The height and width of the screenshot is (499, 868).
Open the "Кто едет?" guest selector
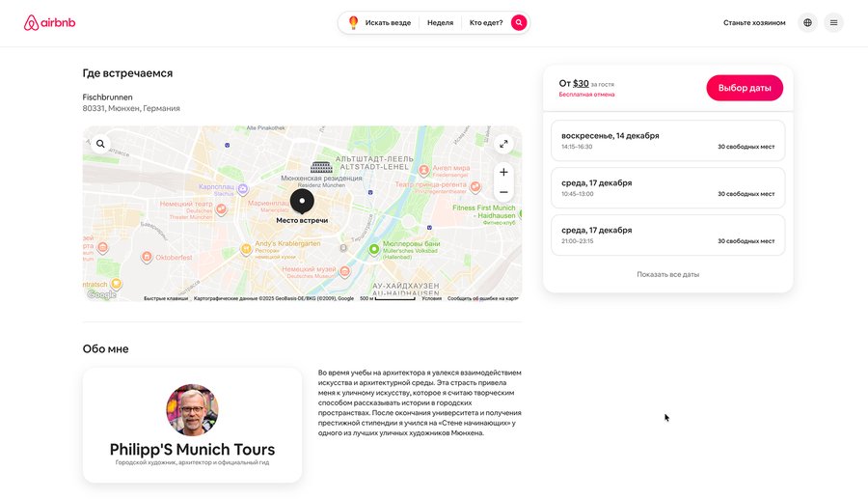point(486,23)
